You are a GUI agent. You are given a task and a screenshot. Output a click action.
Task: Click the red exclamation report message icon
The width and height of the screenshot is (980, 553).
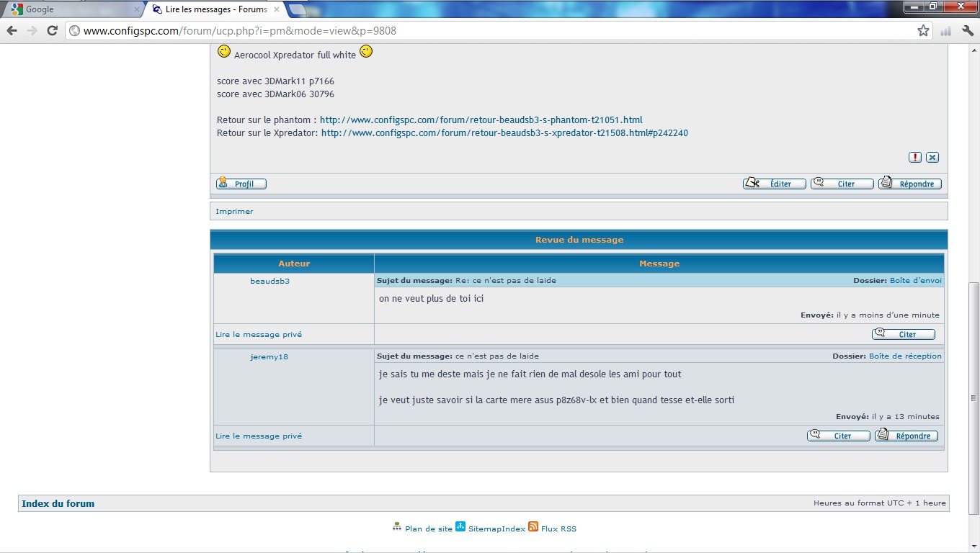point(914,157)
